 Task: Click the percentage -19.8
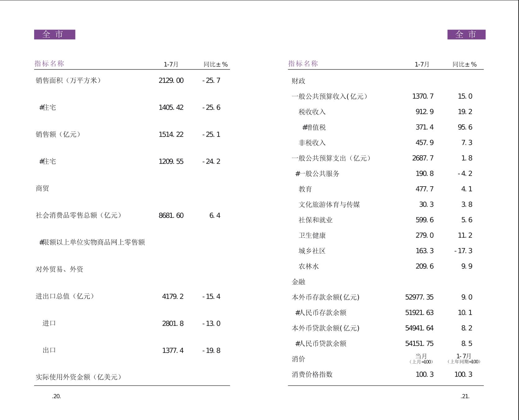pos(211,351)
